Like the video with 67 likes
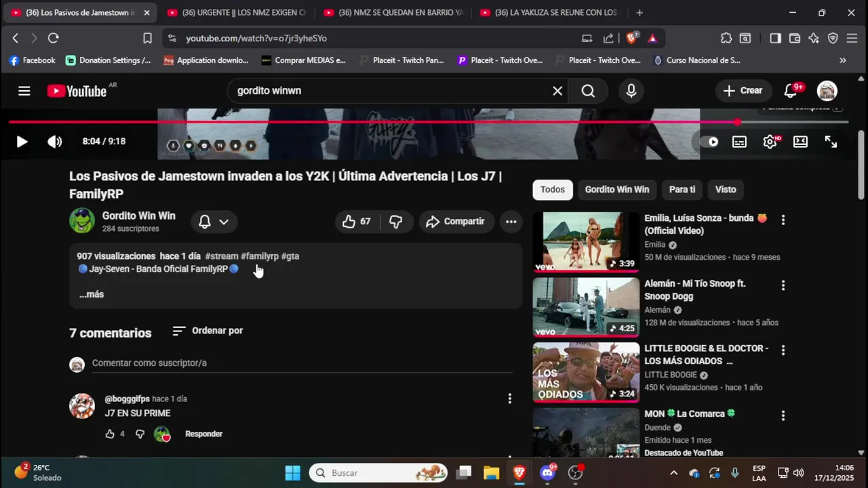This screenshot has height=488, width=868. tap(357, 222)
